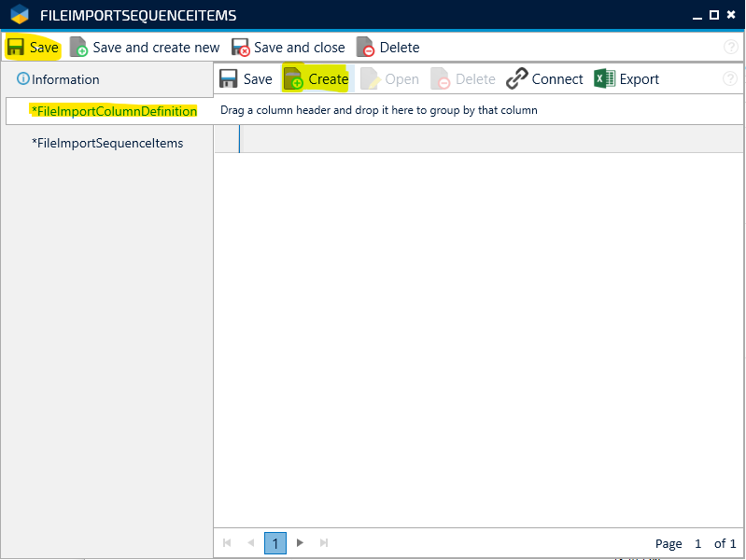Screen dimensions: 746x560
Task: Open the window pin dropdown in title bar
Action: [x=696, y=15]
